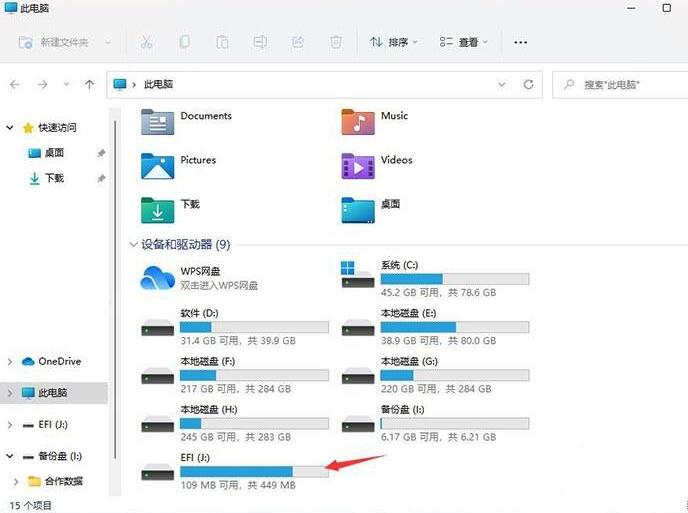Click the 本地磁盘 (E:) capacity bar

[455, 327]
